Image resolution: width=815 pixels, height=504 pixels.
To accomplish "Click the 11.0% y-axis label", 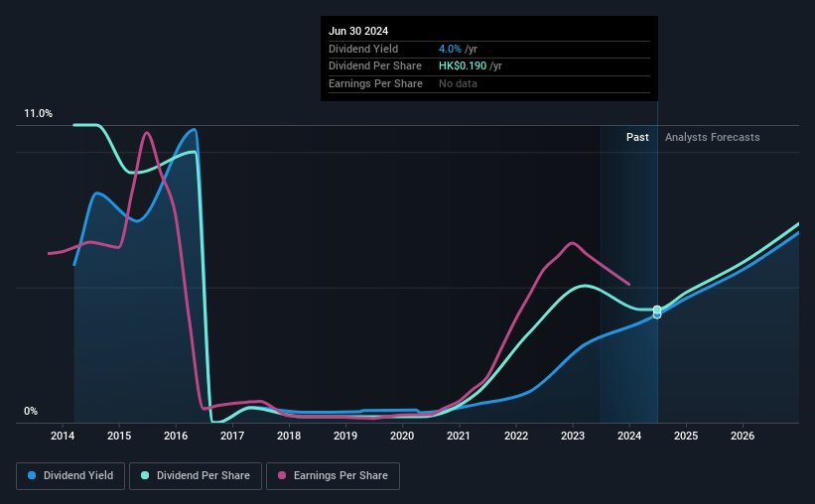I will tap(39, 114).
